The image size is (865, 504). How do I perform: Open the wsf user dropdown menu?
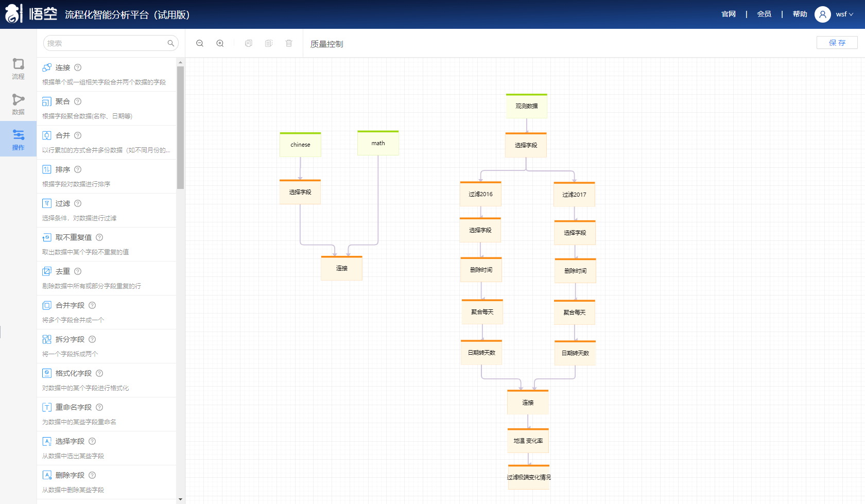[844, 14]
